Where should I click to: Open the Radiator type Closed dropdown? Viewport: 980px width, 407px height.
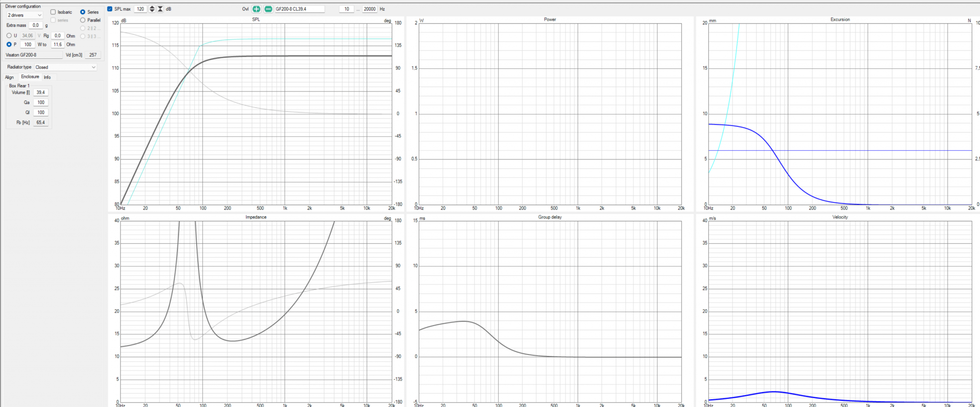66,68
